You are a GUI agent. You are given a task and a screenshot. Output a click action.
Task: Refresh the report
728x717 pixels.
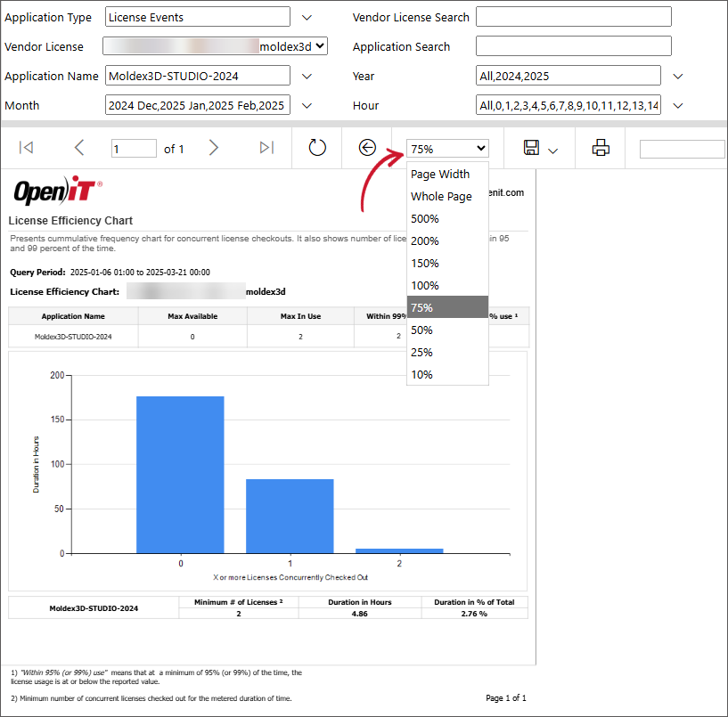[x=317, y=148]
